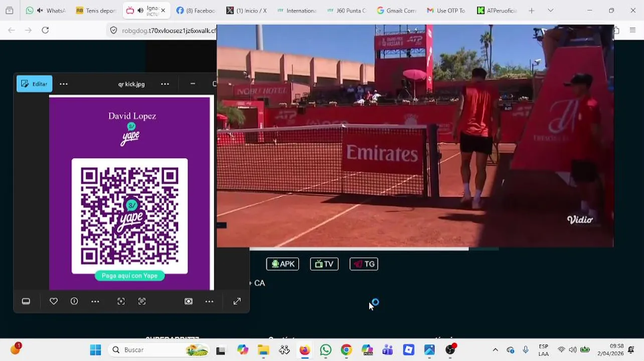Open the ellipsis menu right of qr kick.jpg

pyautogui.click(x=165, y=84)
